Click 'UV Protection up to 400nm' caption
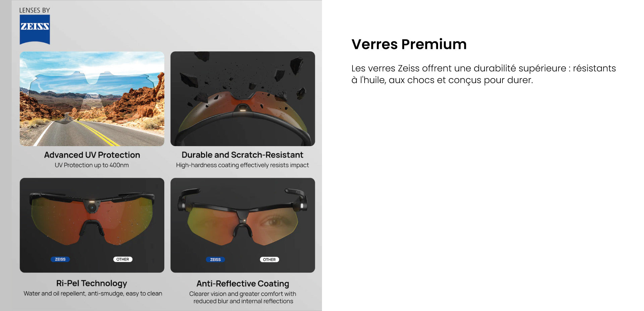The width and height of the screenshot is (644, 311). point(92,165)
